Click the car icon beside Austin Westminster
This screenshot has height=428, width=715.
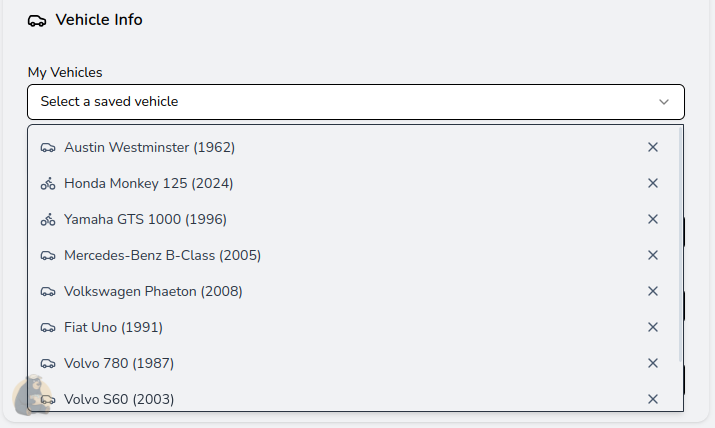tap(48, 148)
